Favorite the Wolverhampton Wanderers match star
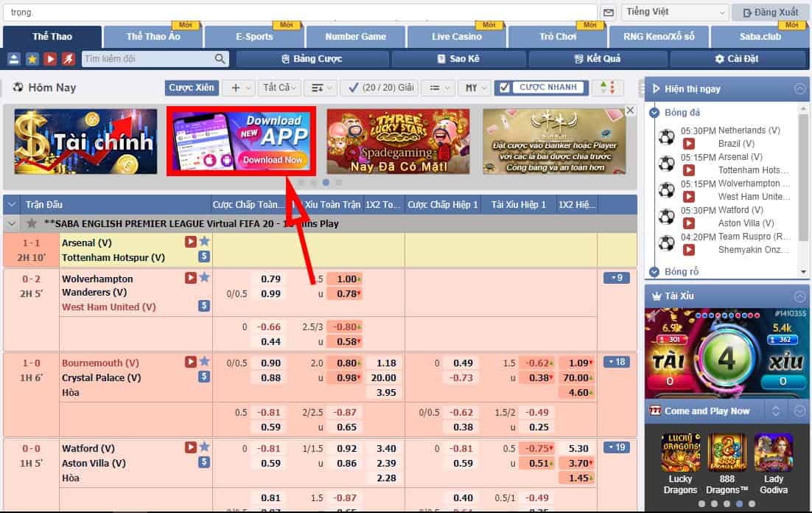This screenshot has width=812, height=513. point(205,277)
